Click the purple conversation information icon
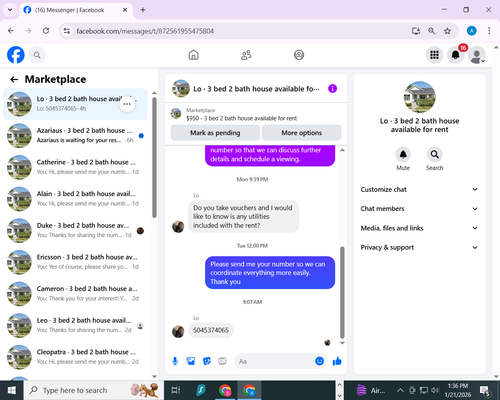The height and width of the screenshot is (400, 500). click(332, 89)
